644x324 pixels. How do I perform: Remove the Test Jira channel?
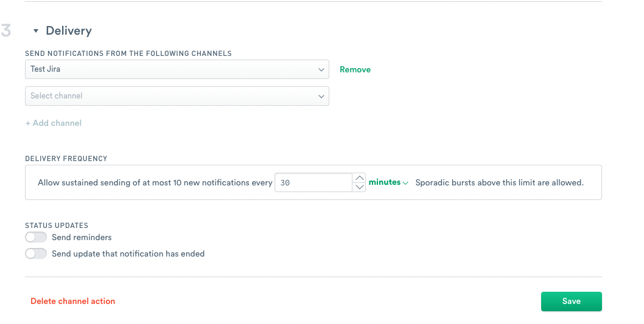[355, 70]
